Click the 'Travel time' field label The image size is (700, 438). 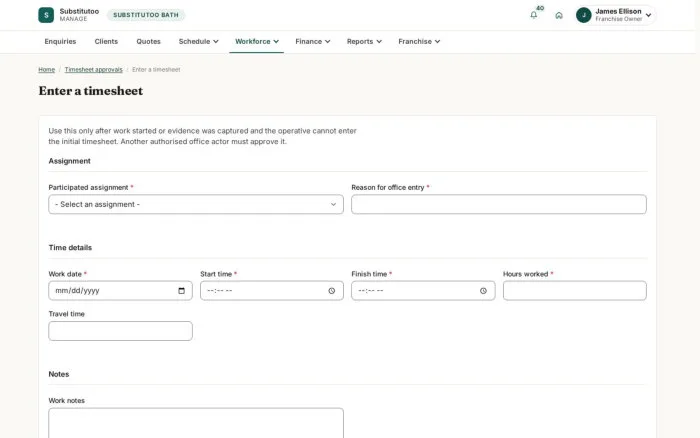[x=67, y=314]
